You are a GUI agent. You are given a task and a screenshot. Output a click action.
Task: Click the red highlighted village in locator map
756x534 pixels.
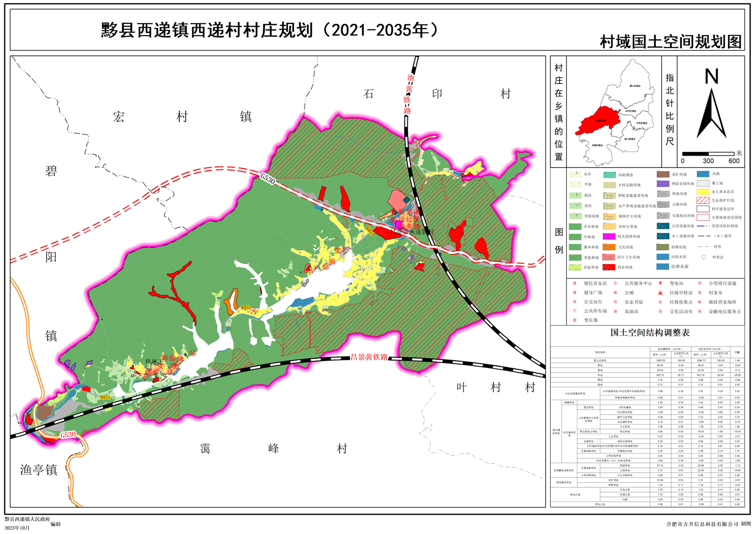(599, 121)
